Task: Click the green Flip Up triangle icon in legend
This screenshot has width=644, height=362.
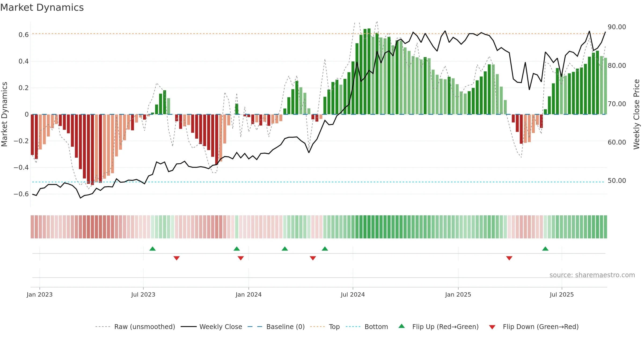Action: point(402,326)
